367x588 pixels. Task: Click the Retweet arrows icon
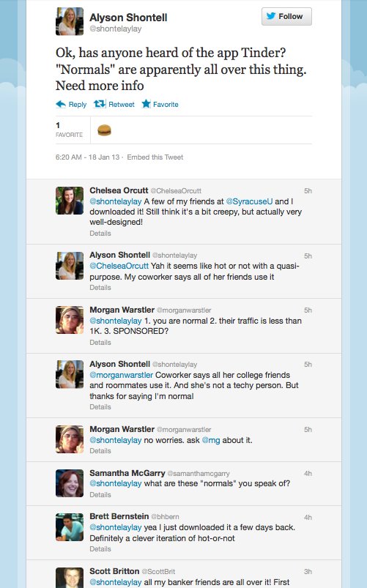coord(100,104)
